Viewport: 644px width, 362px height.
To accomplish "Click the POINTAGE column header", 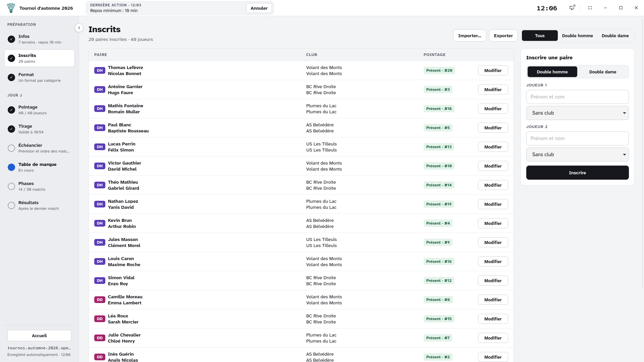I will pyautogui.click(x=434, y=55).
